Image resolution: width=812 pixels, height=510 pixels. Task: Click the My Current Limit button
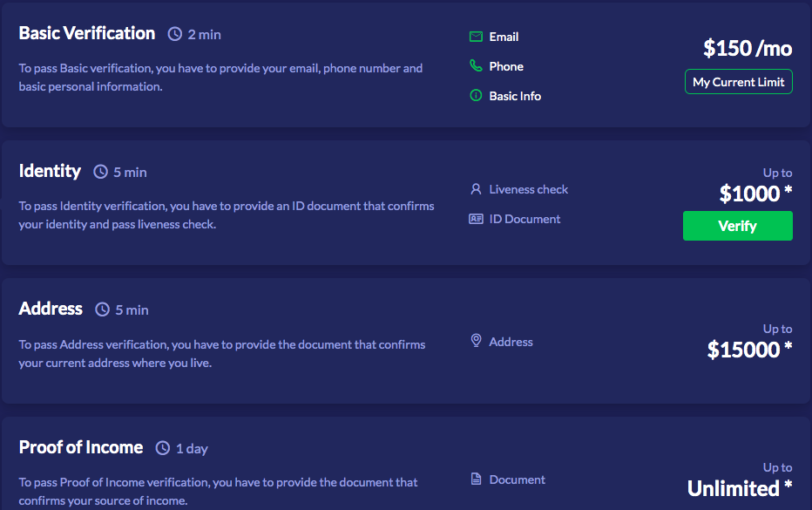tap(738, 82)
